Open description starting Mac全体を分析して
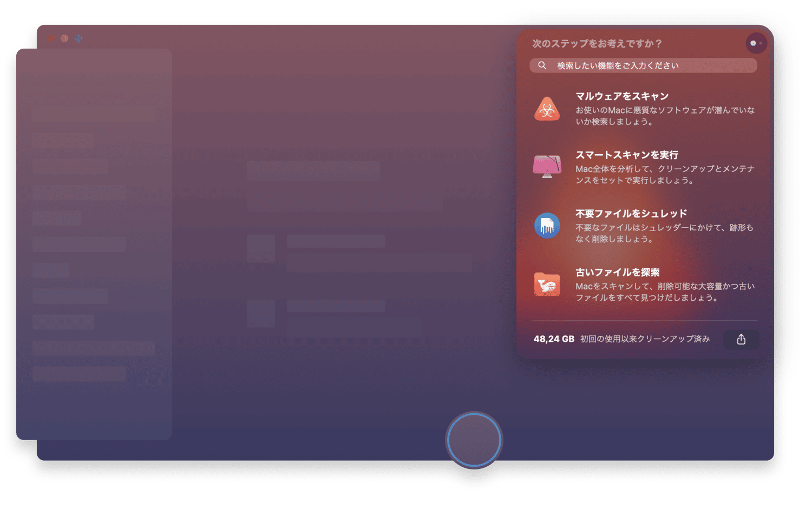Viewport: 812px width, 510px height. (x=665, y=174)
